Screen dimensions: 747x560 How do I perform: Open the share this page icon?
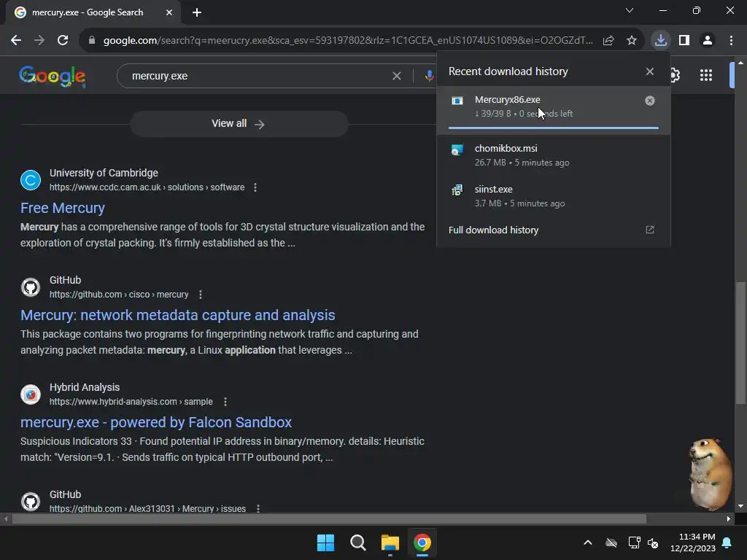[608, 41]
